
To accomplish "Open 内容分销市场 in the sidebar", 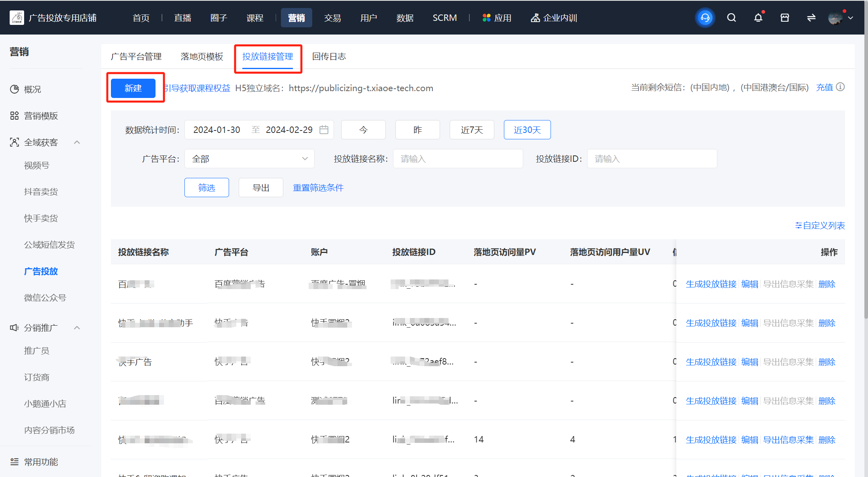I will coord(49,430).
